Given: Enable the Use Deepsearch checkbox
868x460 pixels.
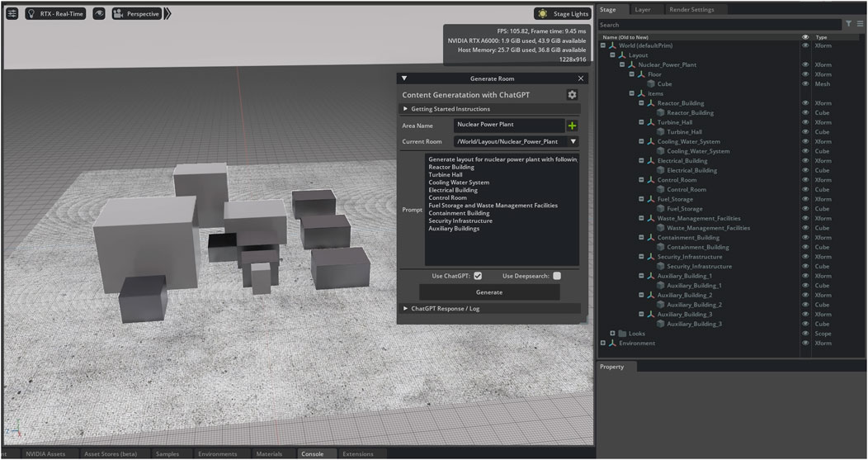Looking at the screenshot, I should pyautogui.click(x=557, y=276).
